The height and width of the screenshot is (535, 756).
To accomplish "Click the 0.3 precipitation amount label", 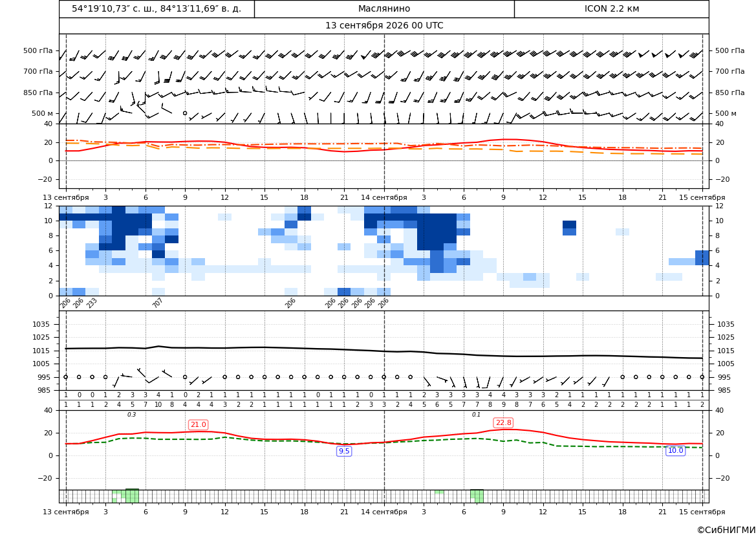I will tap(132, 415).
